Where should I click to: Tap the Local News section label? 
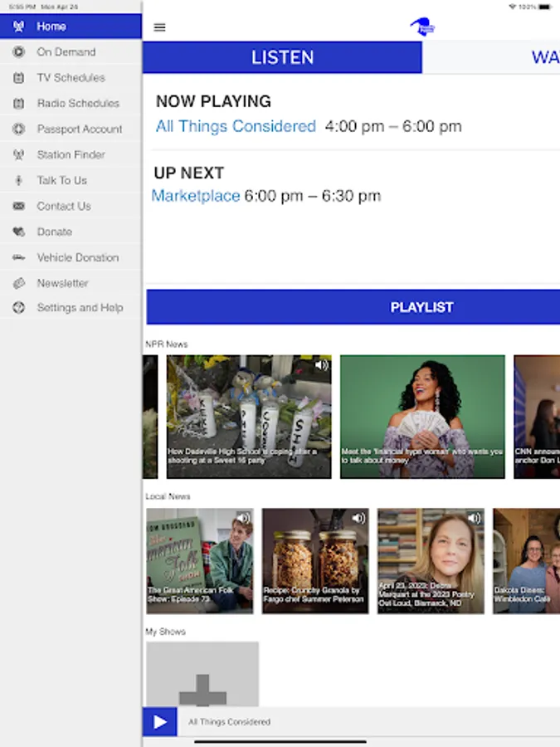pyautogui.click(x=168, y=496)
